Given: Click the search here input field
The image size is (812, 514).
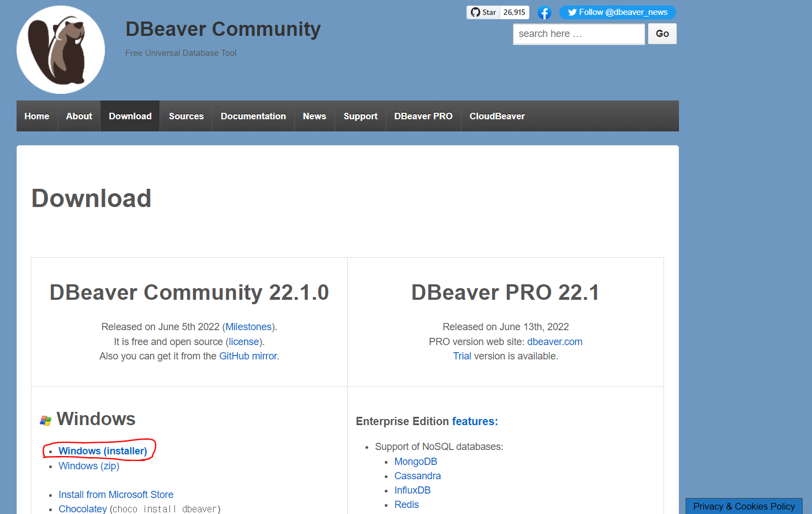Looking at the screenshot, I should pyautogui.click(x=579, y=34).
